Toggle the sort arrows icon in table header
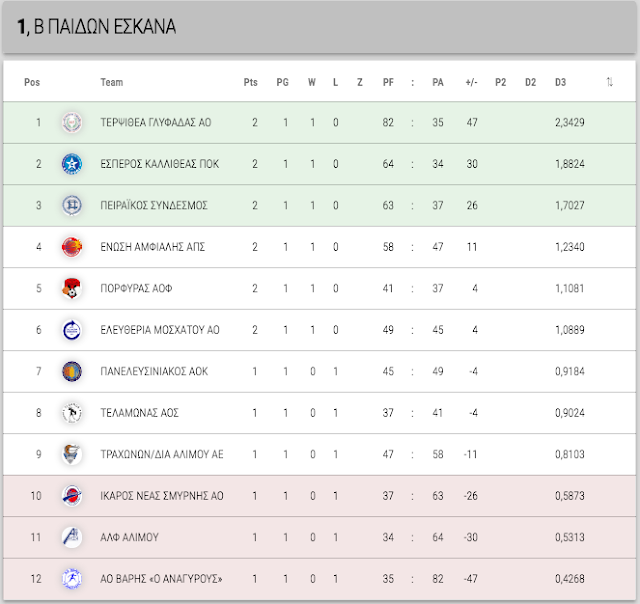 pos(610,82)
